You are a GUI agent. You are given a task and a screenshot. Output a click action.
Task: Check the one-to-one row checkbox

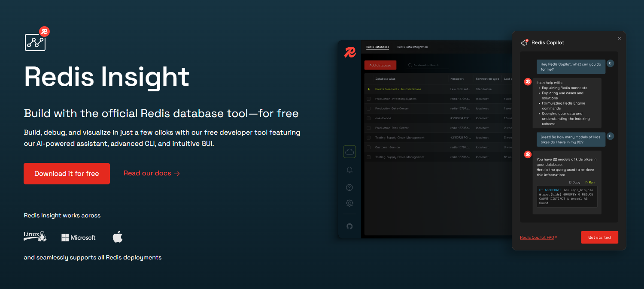[368, 118]
